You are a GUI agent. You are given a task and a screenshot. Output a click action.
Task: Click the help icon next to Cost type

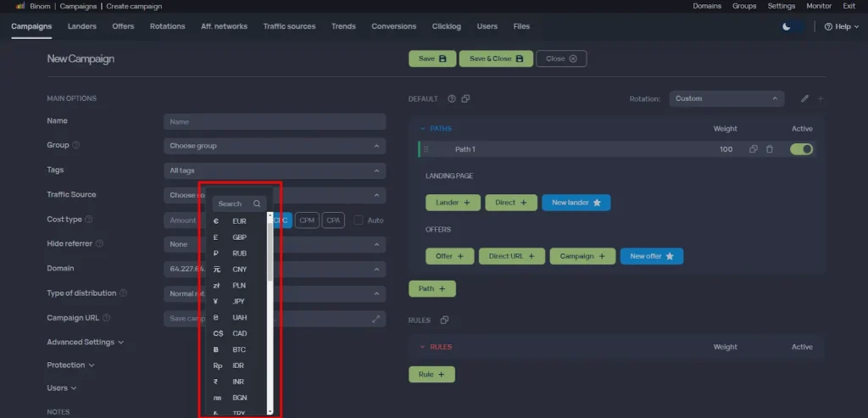(88, 220)
